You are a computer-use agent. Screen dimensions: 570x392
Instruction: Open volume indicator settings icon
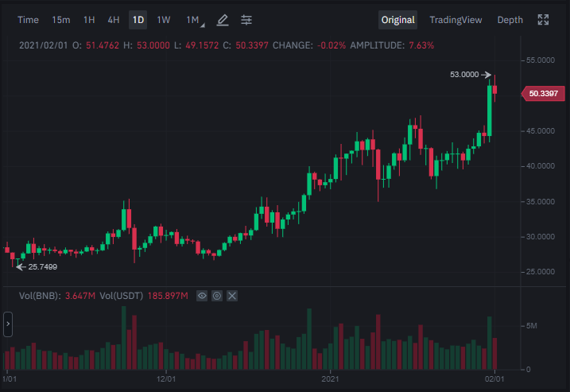click(x=217, y=296)
